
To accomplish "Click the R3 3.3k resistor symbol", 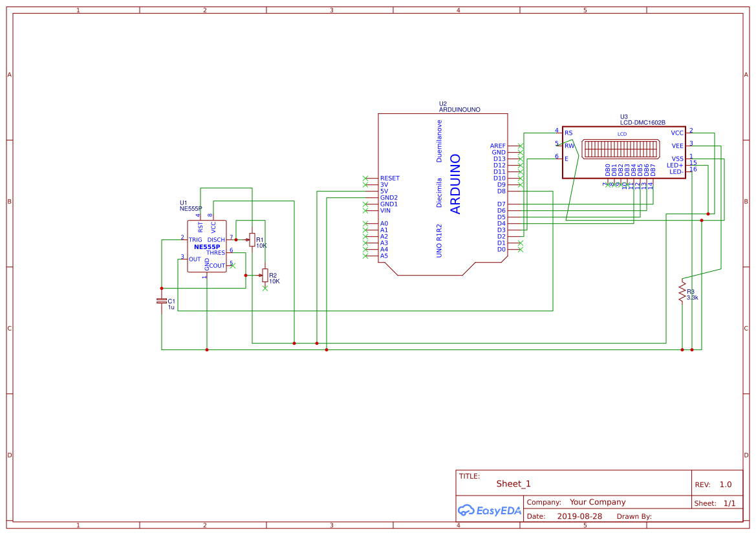I will tap(682, 291).
